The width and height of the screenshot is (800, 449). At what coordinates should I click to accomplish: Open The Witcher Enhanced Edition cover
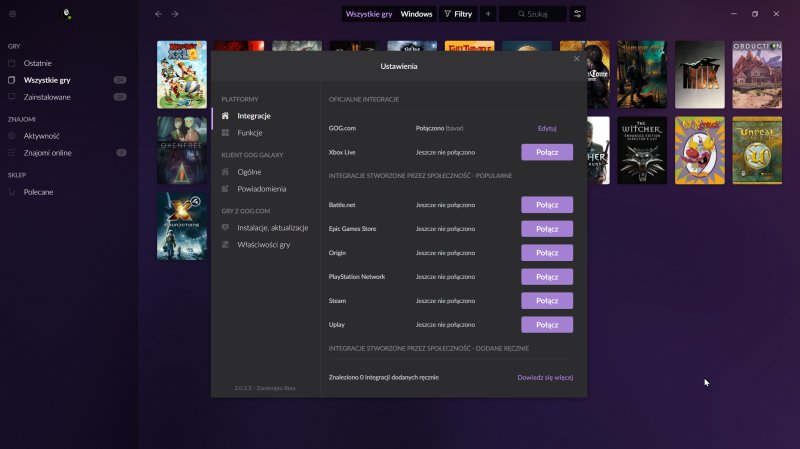click(x=642, y=150)
